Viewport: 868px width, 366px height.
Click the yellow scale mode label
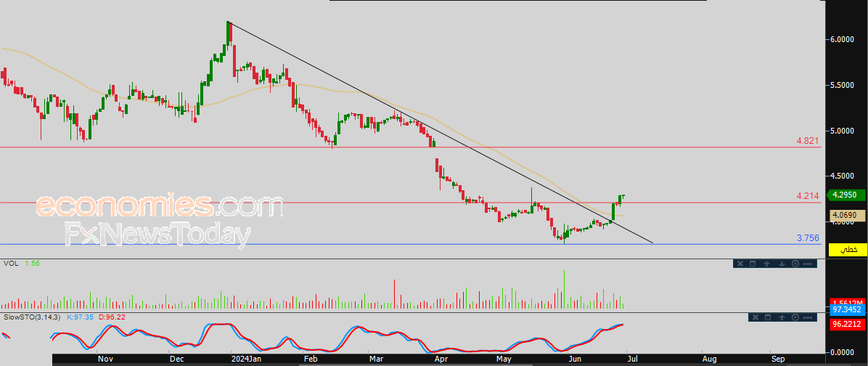pos(848,250)
